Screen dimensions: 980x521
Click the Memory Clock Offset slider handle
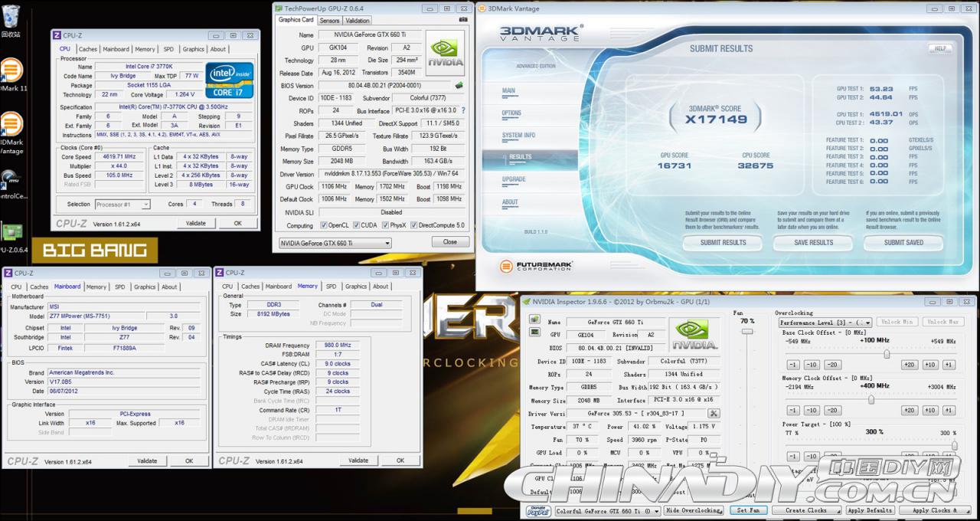[871, 399]
